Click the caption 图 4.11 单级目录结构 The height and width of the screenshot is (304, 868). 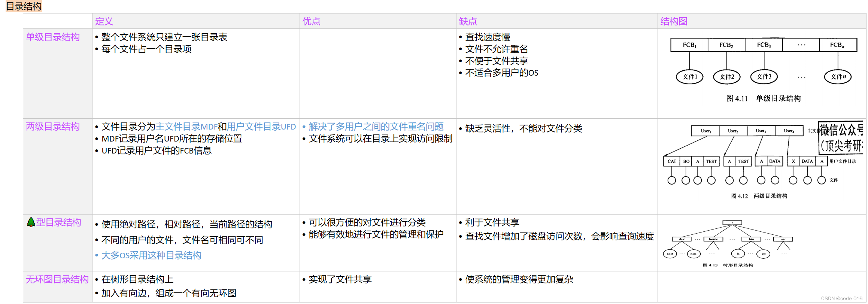click(764, 98)
